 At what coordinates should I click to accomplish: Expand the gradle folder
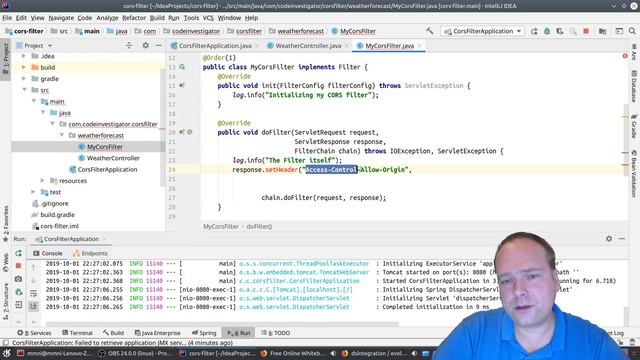[x=24, y=79]
